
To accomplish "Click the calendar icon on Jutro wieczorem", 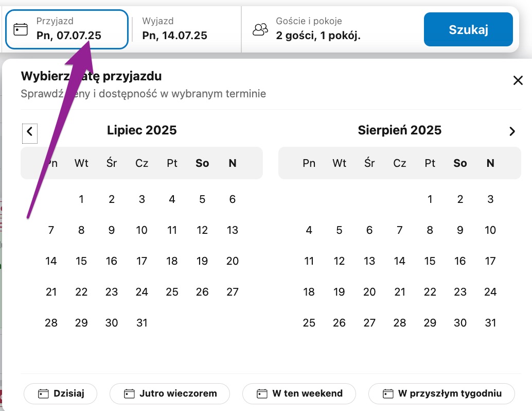I will point(130,394).
